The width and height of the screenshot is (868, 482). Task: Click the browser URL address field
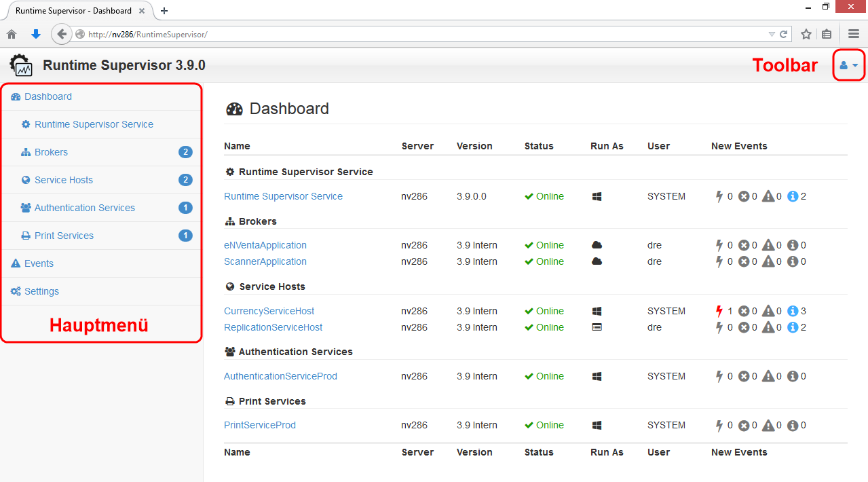coord(407,34)
